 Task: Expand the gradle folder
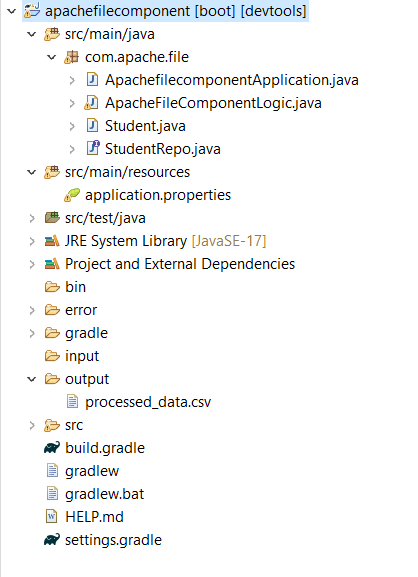tap(32, 333)
